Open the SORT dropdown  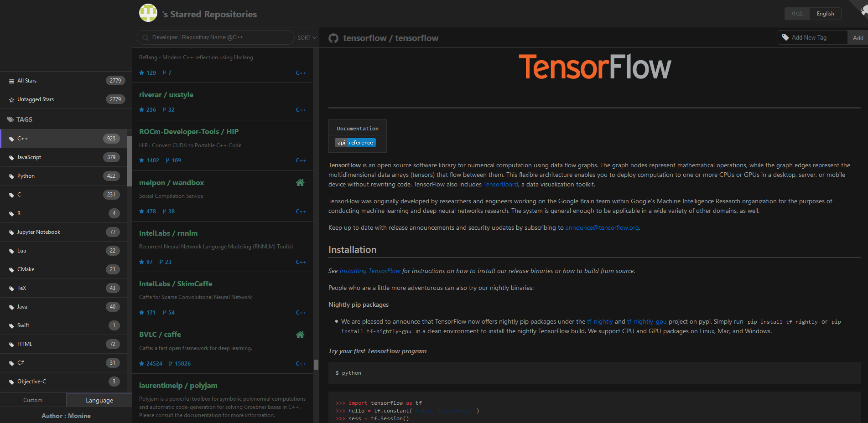pos(307,38)
